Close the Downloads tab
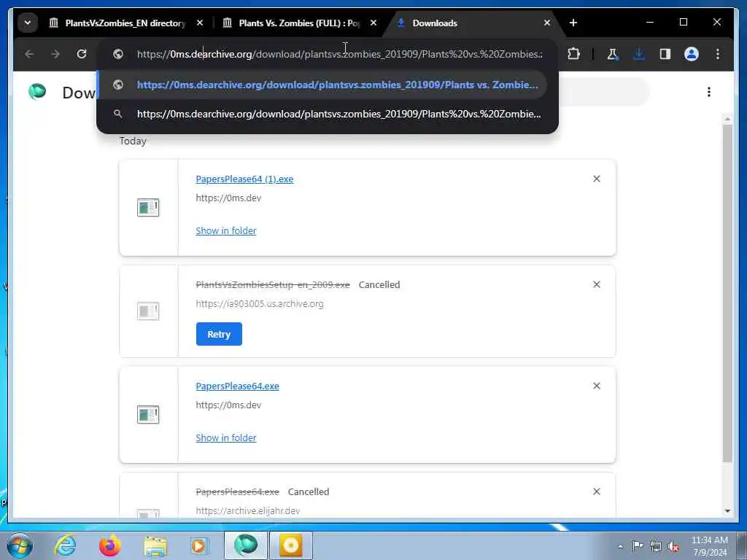The image size is (747, 560). [x=547, y=23]
